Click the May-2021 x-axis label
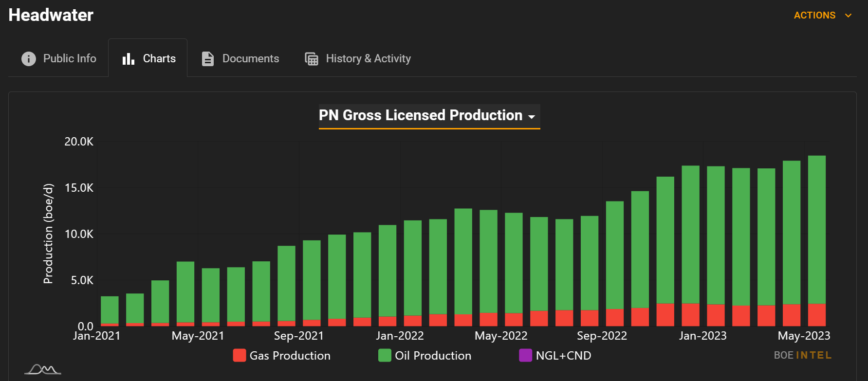Viewport: 868px width, 381px height. point(198,336)
